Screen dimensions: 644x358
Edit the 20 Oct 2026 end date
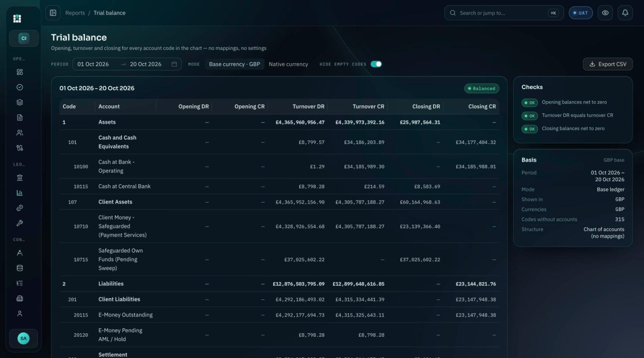pyautogui.click(x=146, y=64)
